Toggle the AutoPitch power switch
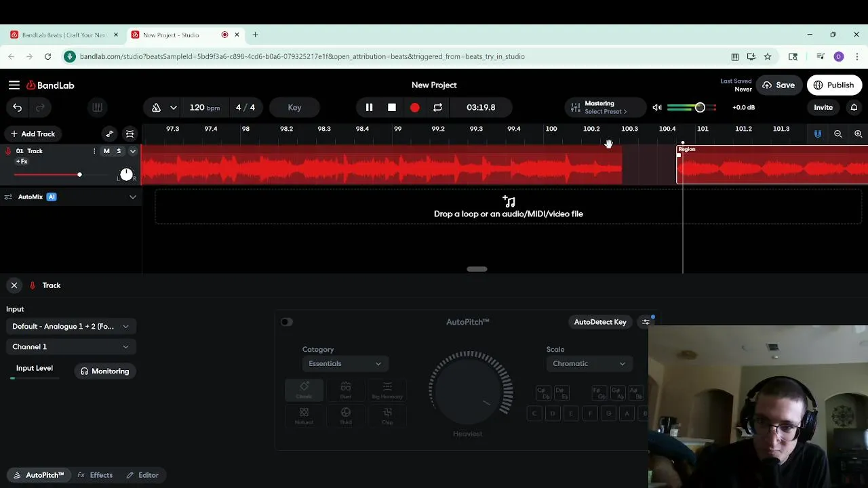This screenshot has height=488, width=868. pos(286,322)
